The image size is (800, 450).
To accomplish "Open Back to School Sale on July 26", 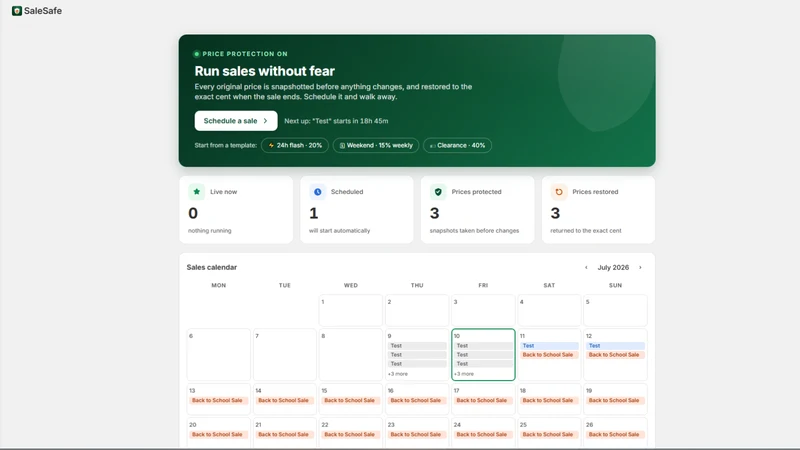I will 615,435.
